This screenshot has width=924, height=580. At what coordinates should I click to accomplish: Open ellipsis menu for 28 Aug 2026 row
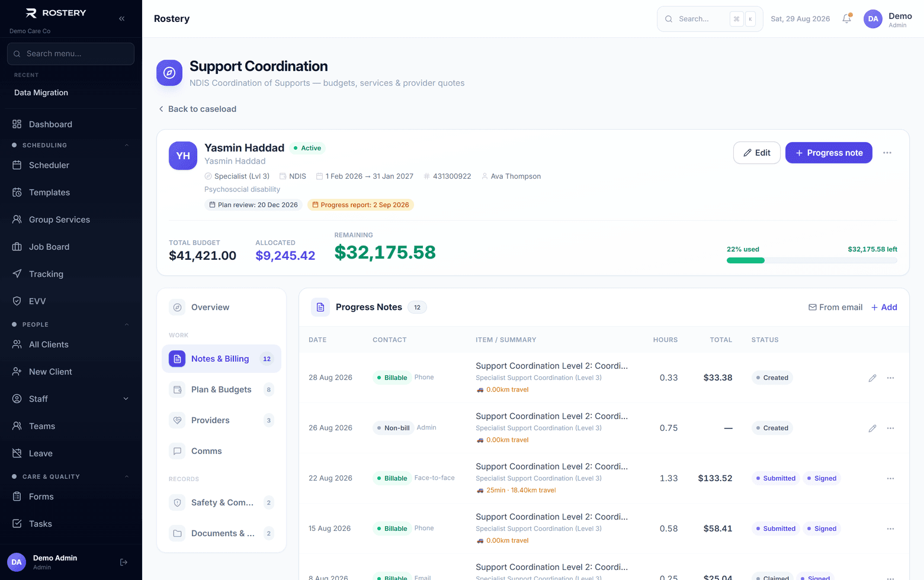[x=890, y=378]
